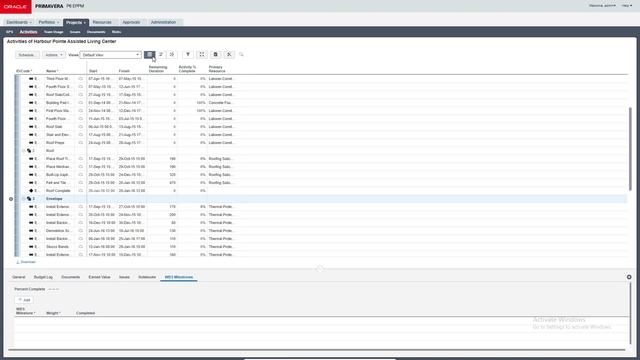
Task: Click the print icon in the toolbar
Action: point(216,55)
